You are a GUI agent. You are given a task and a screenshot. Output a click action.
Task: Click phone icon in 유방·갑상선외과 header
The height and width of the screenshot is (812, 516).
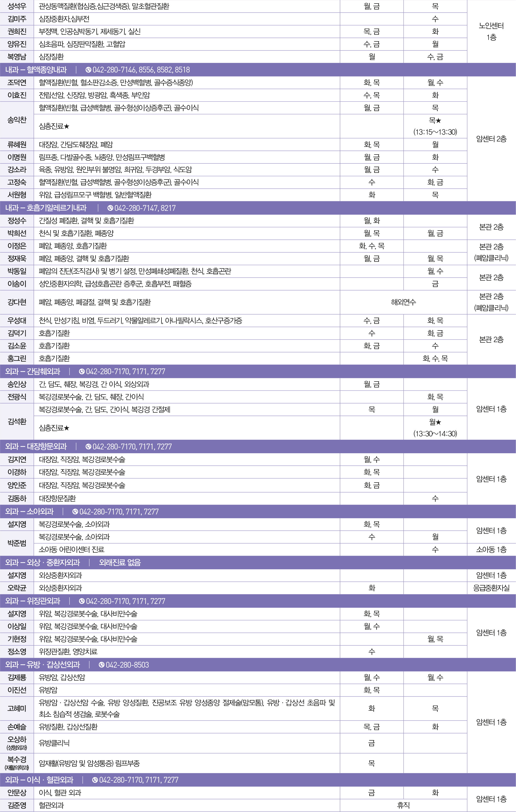102,665
